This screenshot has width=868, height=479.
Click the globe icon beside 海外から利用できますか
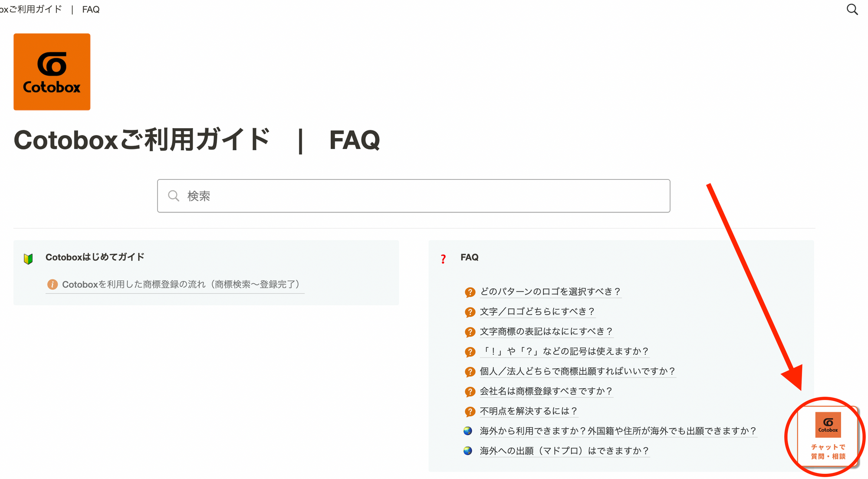pyautogui.click(x=467, y=431)
